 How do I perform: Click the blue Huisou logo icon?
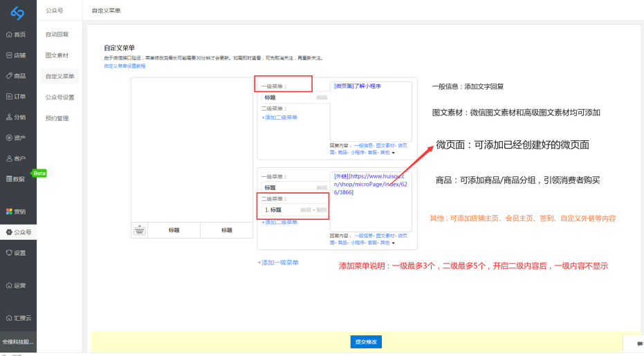tap(17, 12)
